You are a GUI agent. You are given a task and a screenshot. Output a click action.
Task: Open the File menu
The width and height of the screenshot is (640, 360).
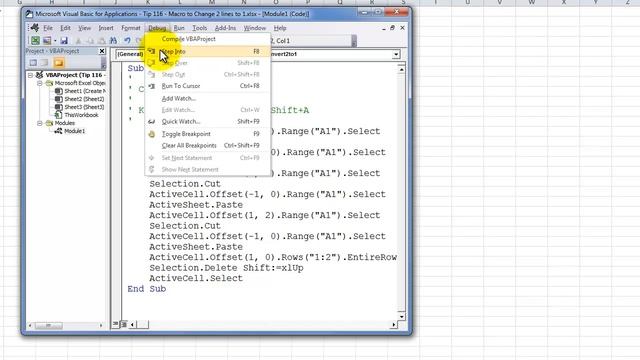tap(48, 28)
